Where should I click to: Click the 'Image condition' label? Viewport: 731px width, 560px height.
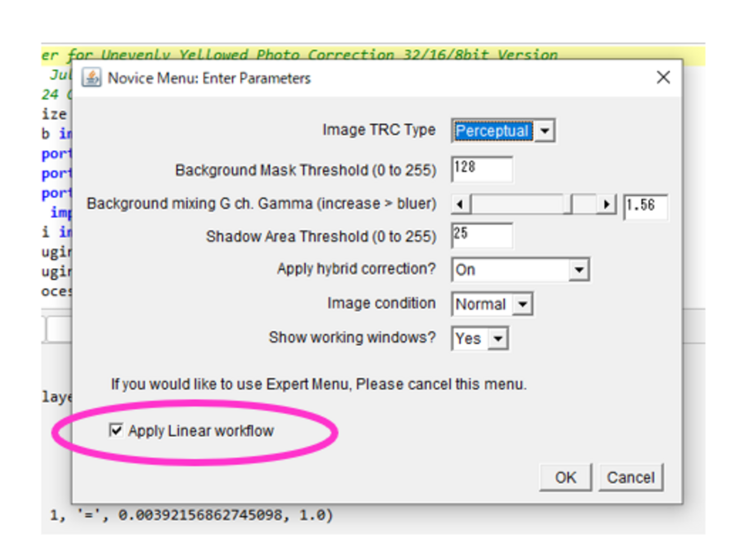tap(382, 303)
